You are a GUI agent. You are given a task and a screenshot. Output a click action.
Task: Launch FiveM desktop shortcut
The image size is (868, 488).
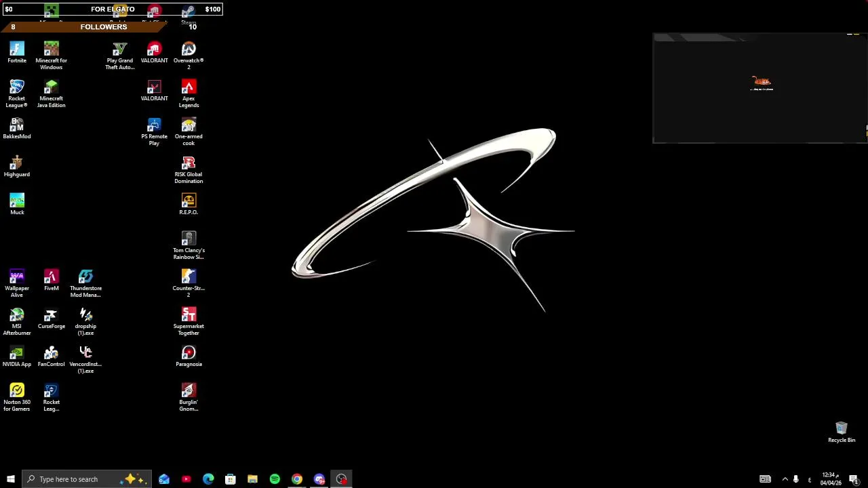coord(51,281)
